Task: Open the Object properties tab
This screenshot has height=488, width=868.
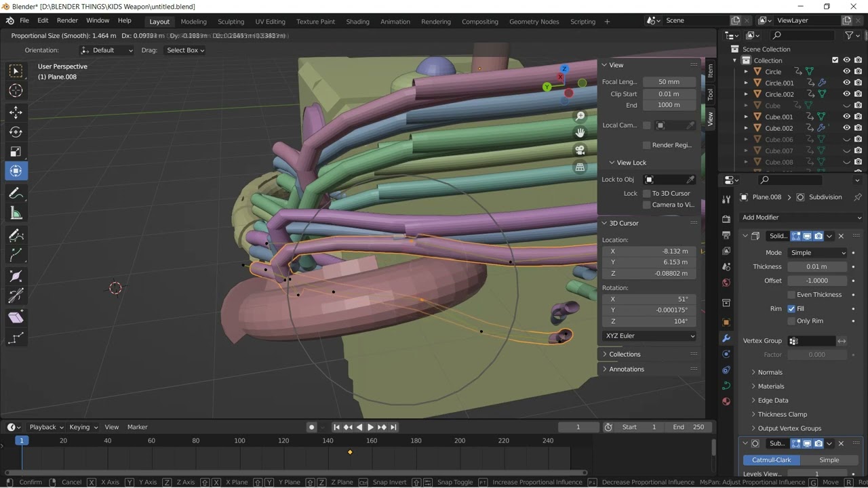Action: coord(726,322)
